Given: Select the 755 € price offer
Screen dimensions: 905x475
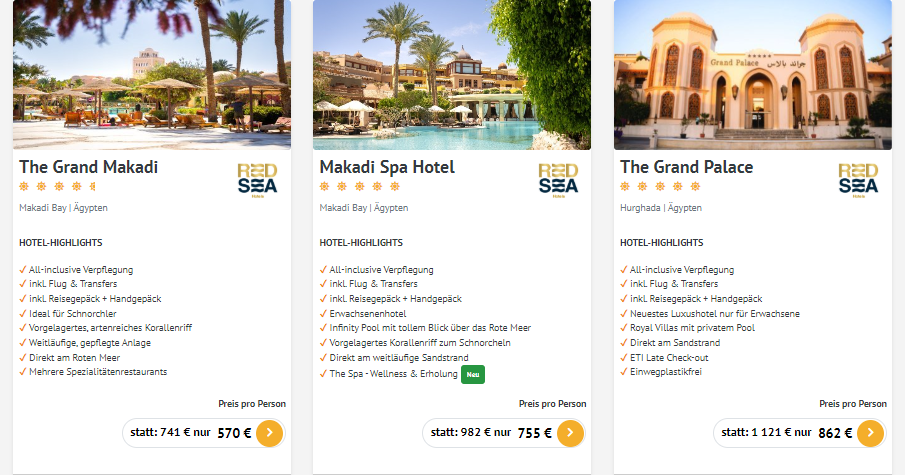Looking at the screenshot, I should point(504,433).
